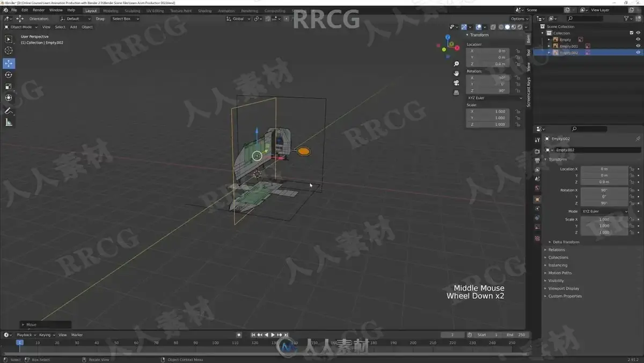Screen dimensions: 644x363
Task: Uncheck the Collection exclude checkbox in outliner
Action: (x=631, y=33)
